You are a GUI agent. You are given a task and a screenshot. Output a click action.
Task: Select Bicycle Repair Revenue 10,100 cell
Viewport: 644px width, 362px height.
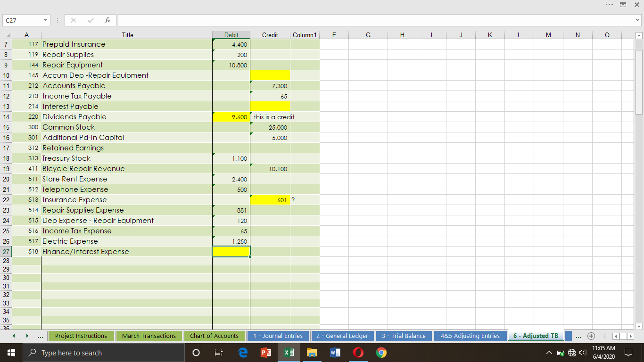(270, 169)
